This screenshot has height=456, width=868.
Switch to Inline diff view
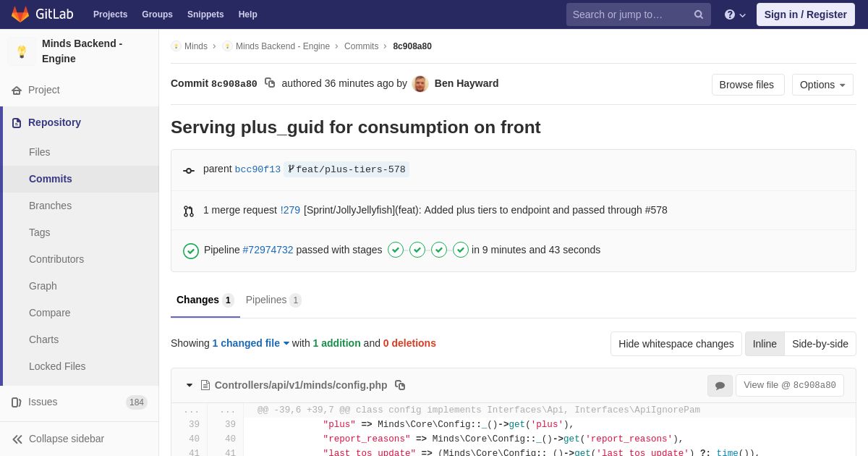click(x=765, y=344)
